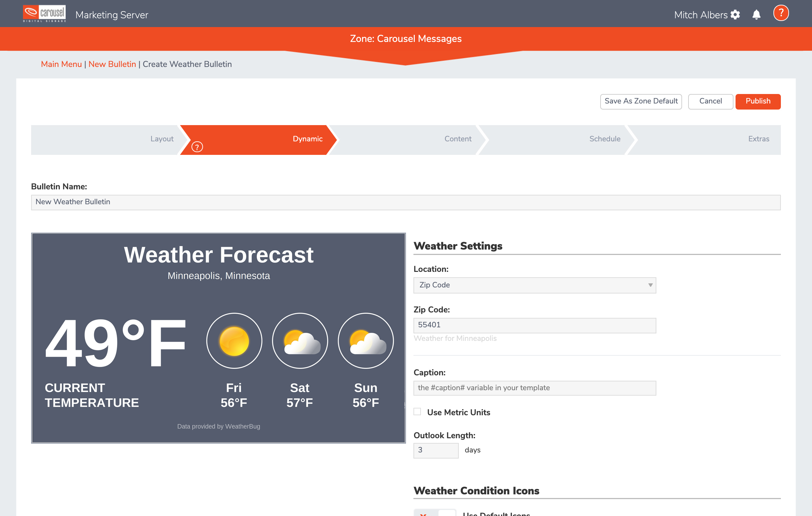Open the Location Zip Code dropdown

coord(535,285)
